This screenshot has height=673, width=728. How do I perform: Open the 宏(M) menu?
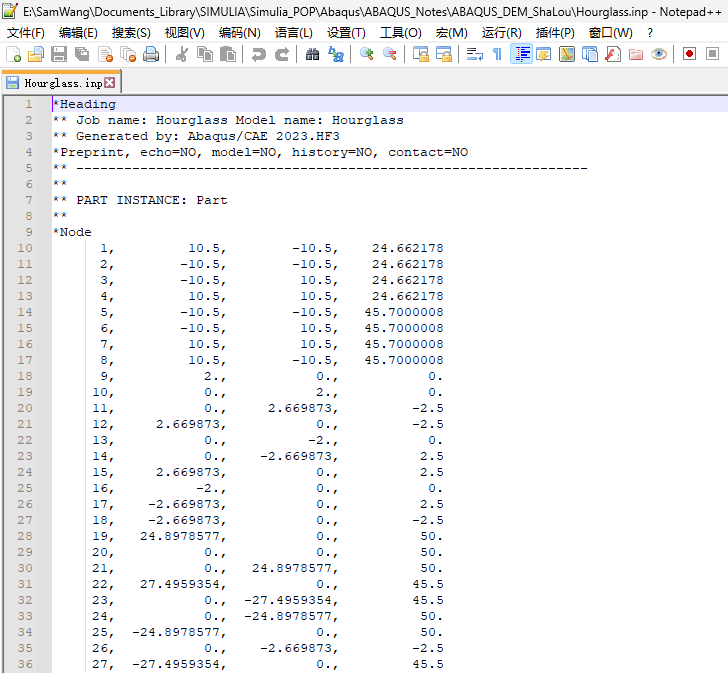coord(452,33)
